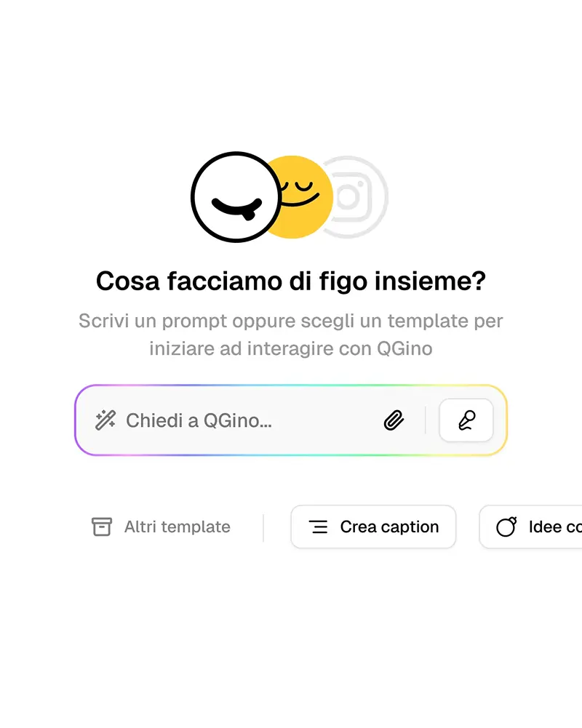The width and height of the screenshot is (582, 728).
Task: Start voice input with the microphone button
Action: click(x=466, y=420)
